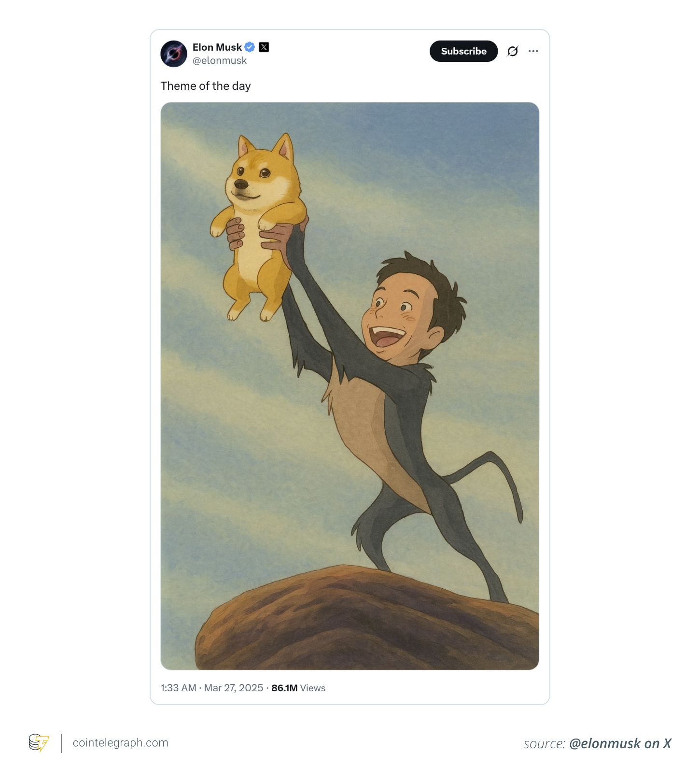The height and width of the screenshot is (782, 700).
Task: Click the smiling character in the artwork
Action: (407, 314)
